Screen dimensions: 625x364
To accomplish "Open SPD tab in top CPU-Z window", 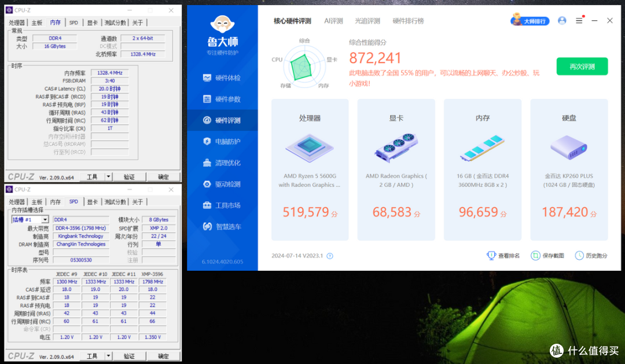I will (x=73, y=23).
